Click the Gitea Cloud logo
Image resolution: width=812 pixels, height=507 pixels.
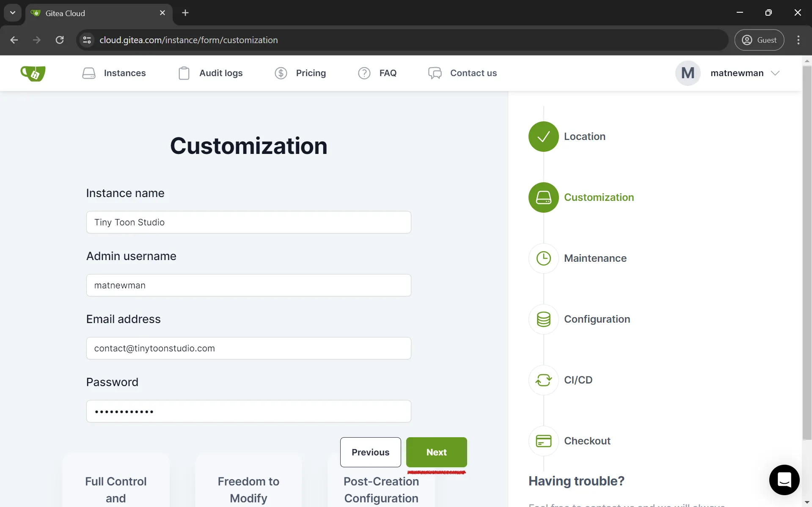33,73
